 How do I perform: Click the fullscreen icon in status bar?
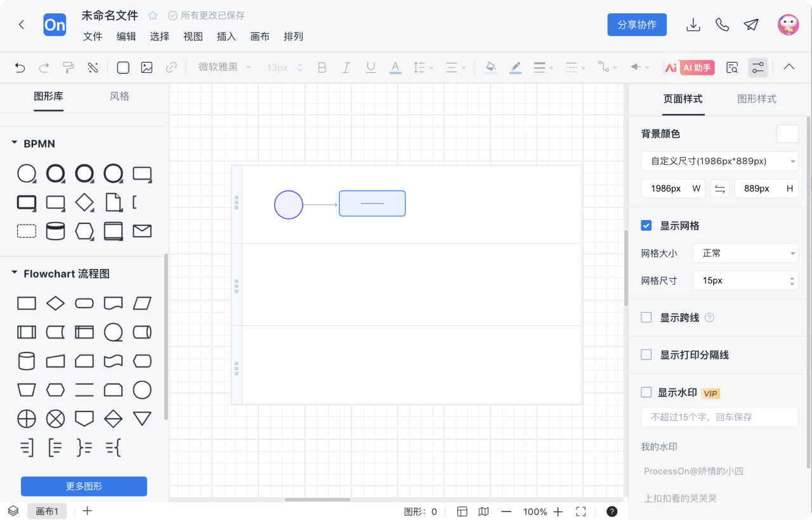coord(580,512)
